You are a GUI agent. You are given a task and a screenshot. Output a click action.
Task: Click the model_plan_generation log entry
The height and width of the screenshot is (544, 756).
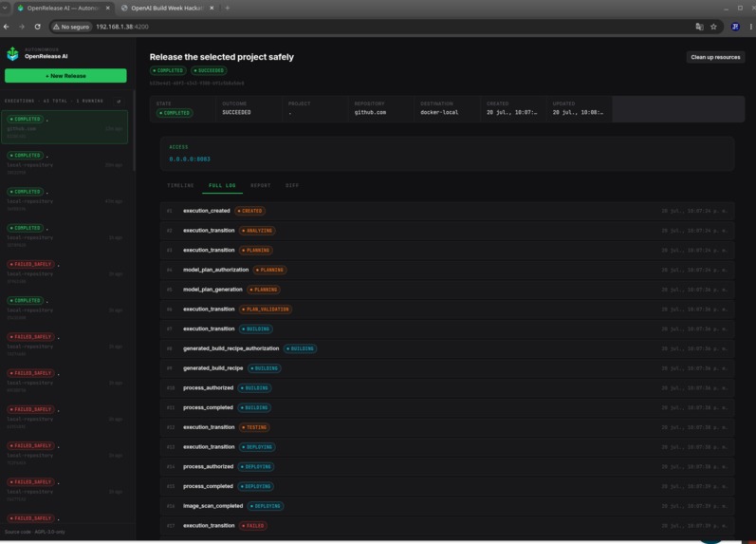click(x=447, y=290)
